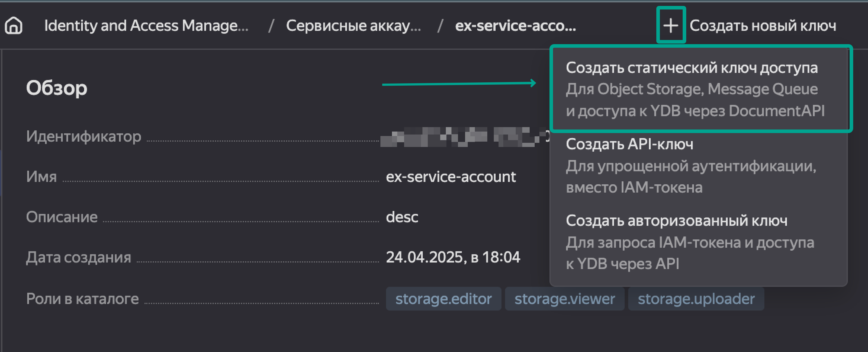Click the storage.viewer role tag
The width and height of the screenshot is (868, 352).
(564, 299)
